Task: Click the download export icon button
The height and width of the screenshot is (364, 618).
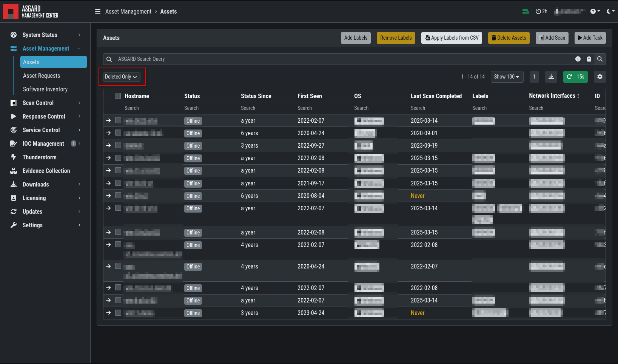Action: 551,77
